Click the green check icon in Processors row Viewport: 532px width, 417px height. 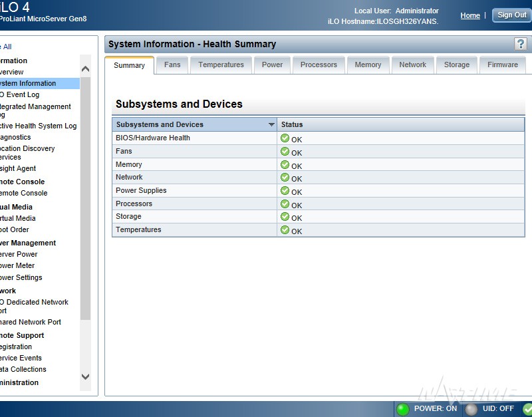[285, 204]
